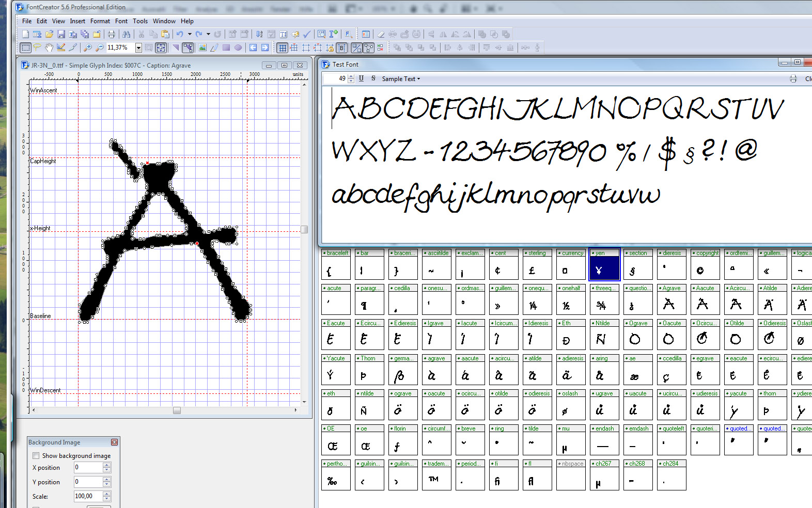The image size is (812, 508).
Task: Click the save floppy disk icon
Action: click(61, 34)
